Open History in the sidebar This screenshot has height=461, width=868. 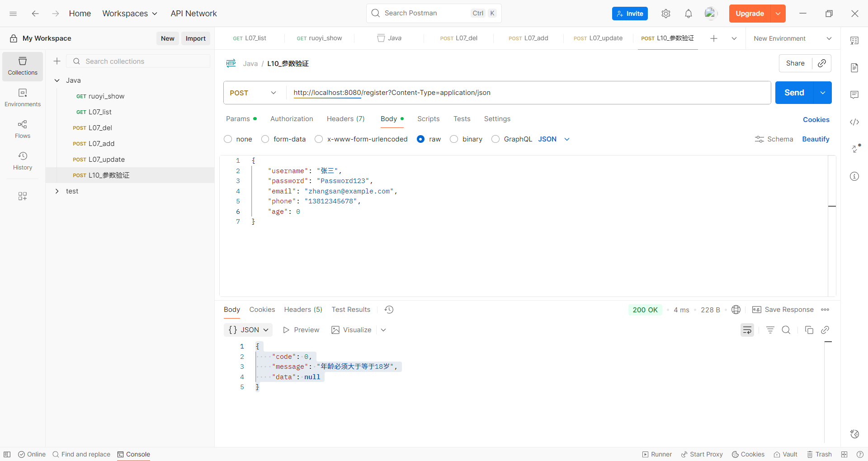[23, 161]
